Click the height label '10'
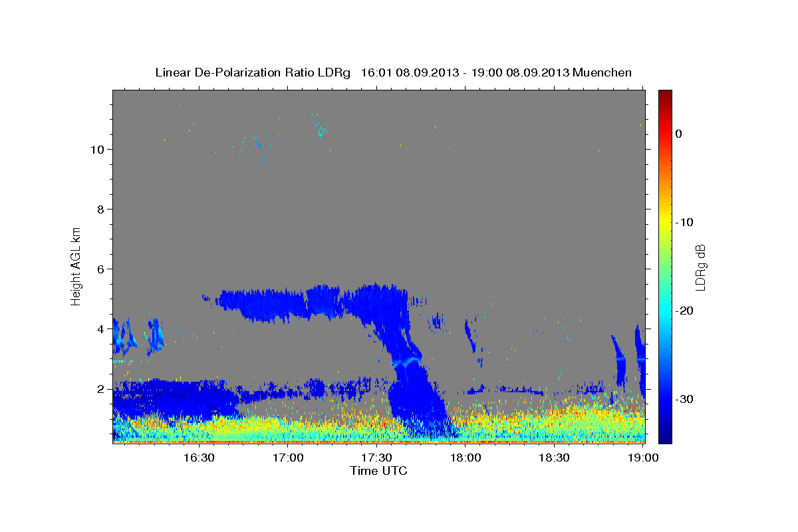The image size is (798, 532). pos(97,149)
